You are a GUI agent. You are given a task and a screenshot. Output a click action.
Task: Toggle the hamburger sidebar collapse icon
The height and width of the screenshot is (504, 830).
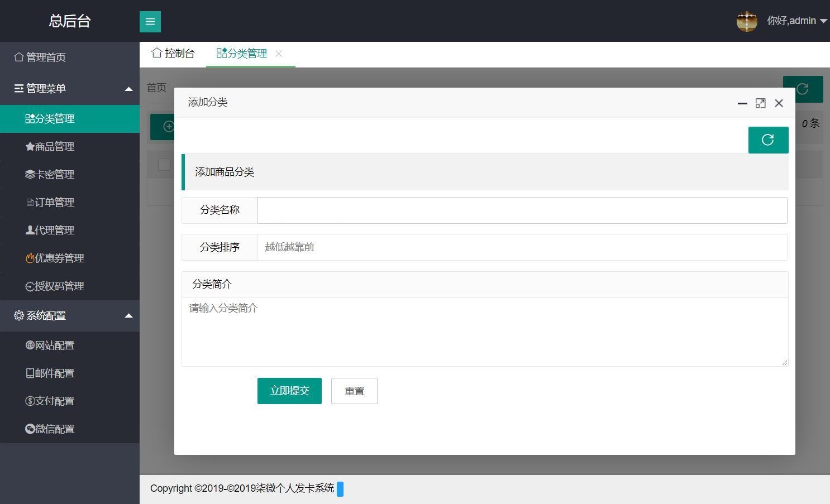(150, 22)
